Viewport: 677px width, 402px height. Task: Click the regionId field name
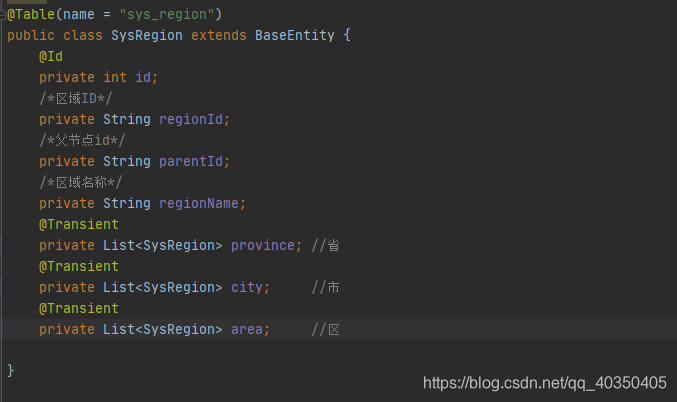[190, 119]
